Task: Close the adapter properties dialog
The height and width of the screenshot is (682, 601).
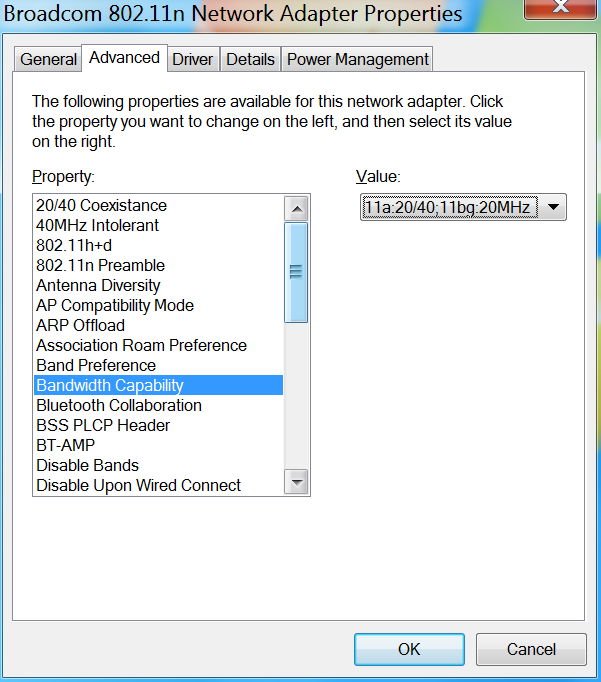Action: pyautogui.click(x=561, y=8)
